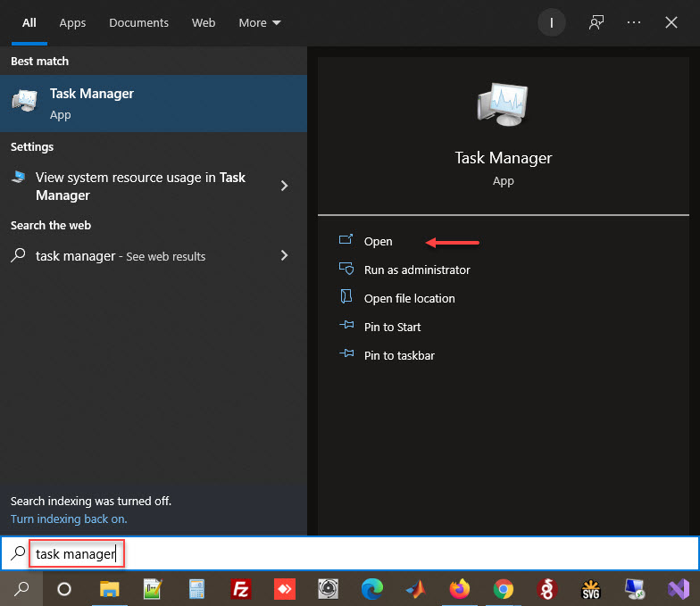The width and height of the screenshot is (700, 606).
Task: Switch to the Documents search tab
Action: coord(139,23)
